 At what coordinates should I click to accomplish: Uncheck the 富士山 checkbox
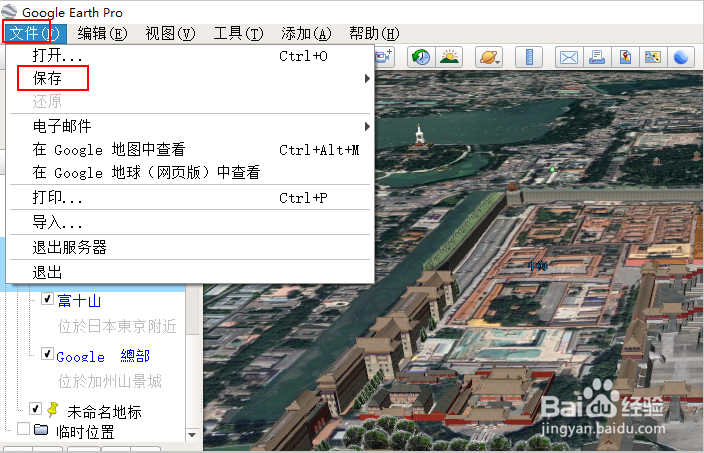pos(47,299)
